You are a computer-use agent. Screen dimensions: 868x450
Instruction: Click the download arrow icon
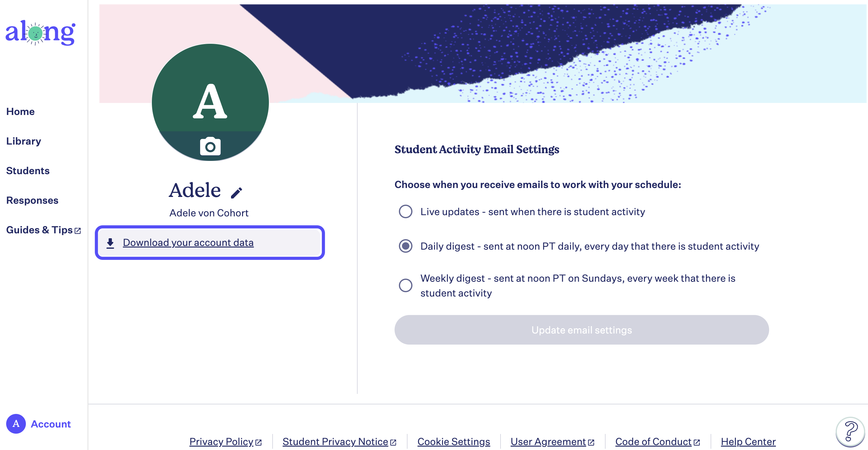pos(110,243)
